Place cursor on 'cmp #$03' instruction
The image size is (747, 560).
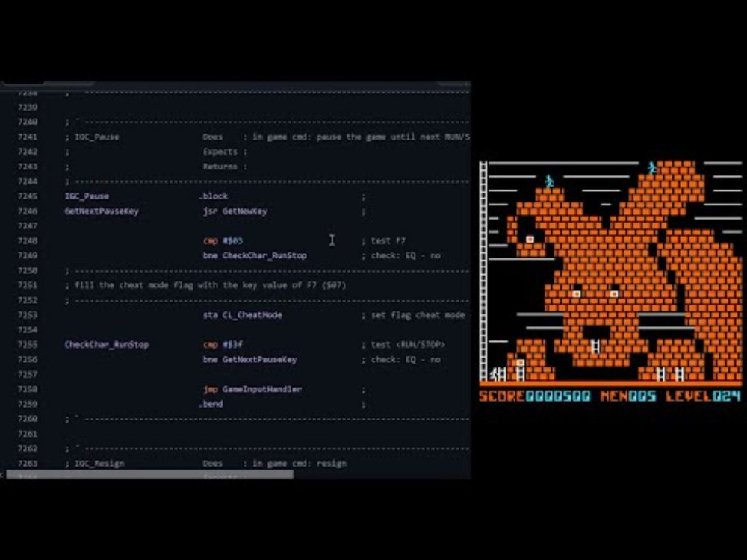click(x=223, y=241)
